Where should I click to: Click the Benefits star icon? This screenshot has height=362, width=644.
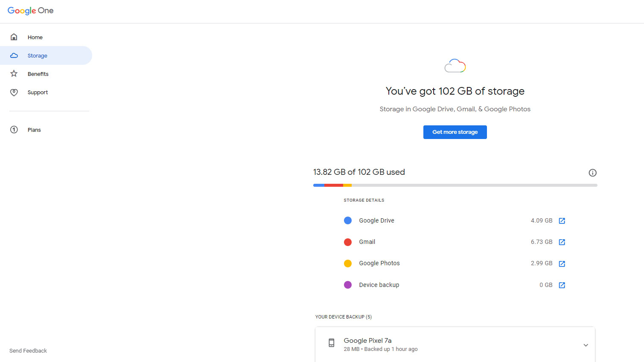coord(14,74)
